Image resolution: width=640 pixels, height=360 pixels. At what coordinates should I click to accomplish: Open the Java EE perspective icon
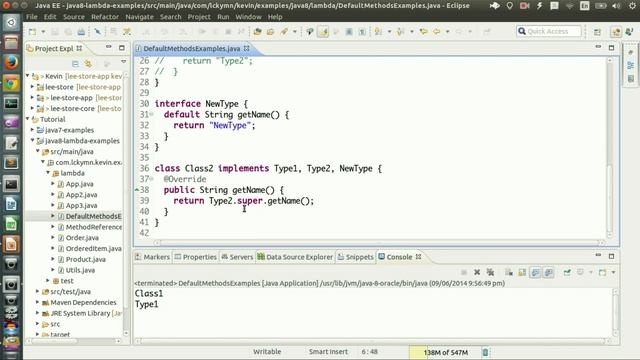click(616, 31)
